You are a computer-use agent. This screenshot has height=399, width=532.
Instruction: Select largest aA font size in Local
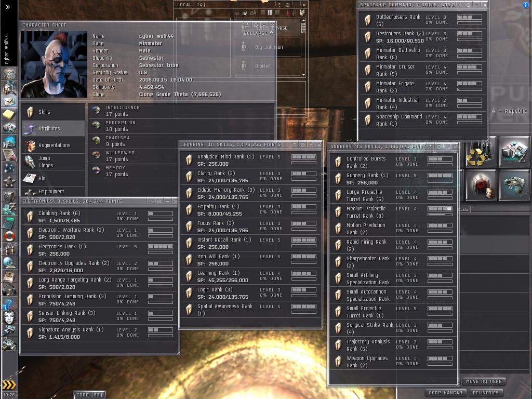click(x=253, y=13)
